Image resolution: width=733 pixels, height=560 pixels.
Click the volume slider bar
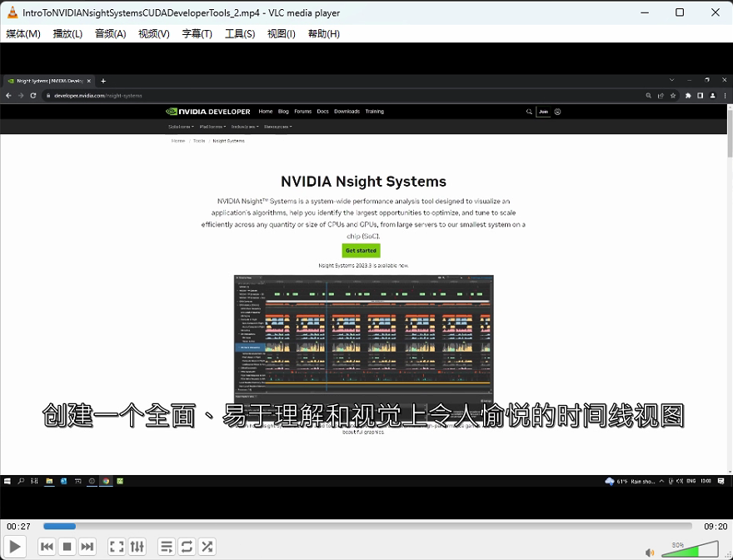pos(689,550)
